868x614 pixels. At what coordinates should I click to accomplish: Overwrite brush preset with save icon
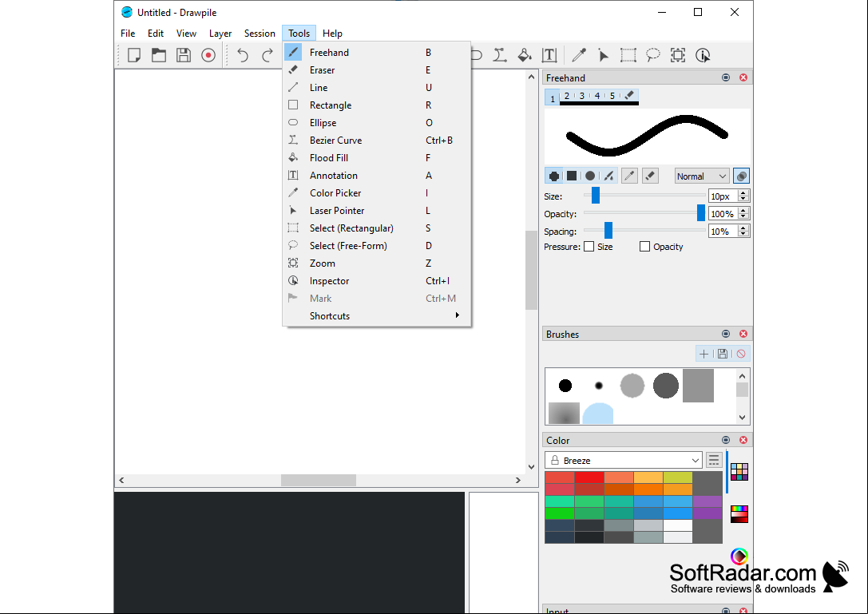723,354
